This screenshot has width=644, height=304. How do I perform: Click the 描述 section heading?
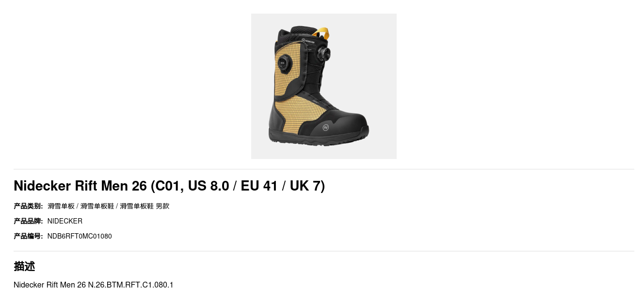pyautogui.click(x=24, y=266)
